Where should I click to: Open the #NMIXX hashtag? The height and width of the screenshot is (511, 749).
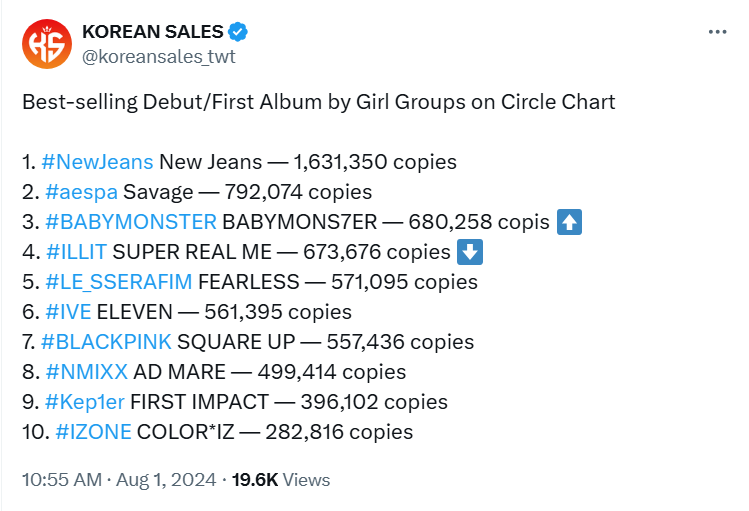point(86,372)
